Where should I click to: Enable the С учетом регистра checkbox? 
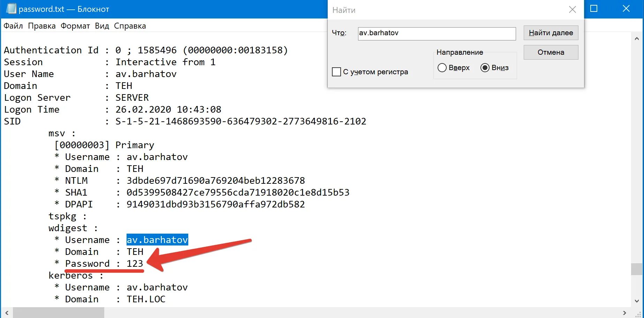(336, 72)
